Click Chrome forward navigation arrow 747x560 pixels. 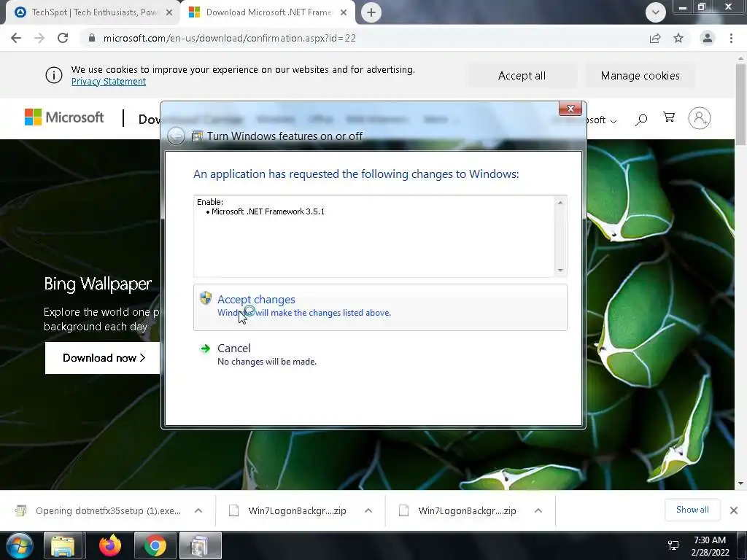click(39, 38)
